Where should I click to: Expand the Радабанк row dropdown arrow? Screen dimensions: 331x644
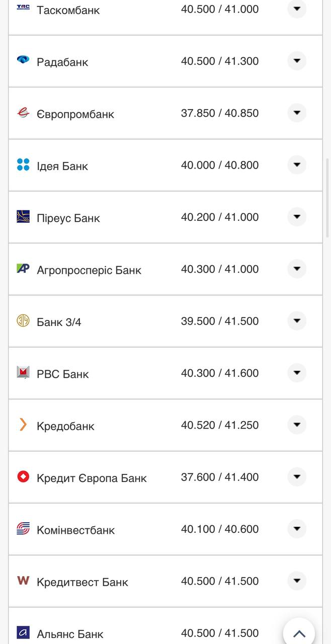(x=297, y=61)
